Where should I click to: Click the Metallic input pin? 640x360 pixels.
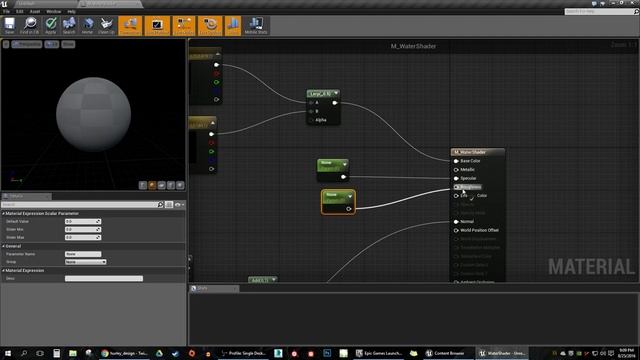pyautogui.click(x=456, y=169)
